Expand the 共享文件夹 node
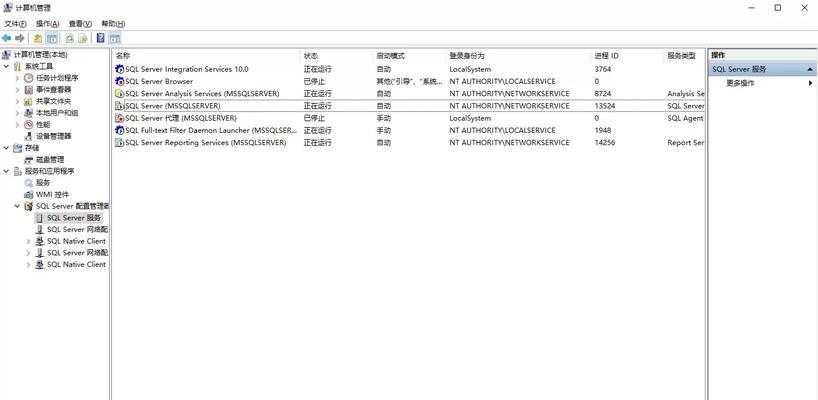The image size is (818, 400). pos(17,101)
